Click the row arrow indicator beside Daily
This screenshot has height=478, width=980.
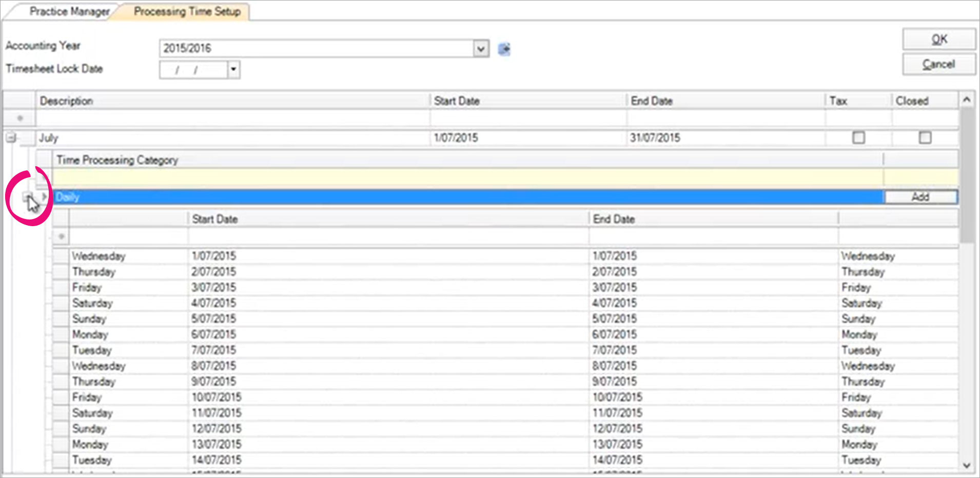click(45, 196)
